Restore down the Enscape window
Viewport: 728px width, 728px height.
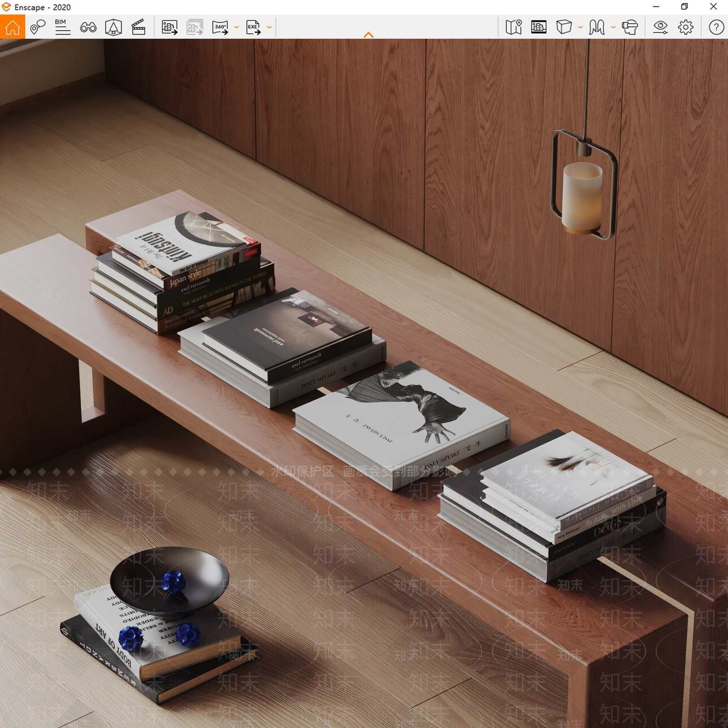[684, 7]
